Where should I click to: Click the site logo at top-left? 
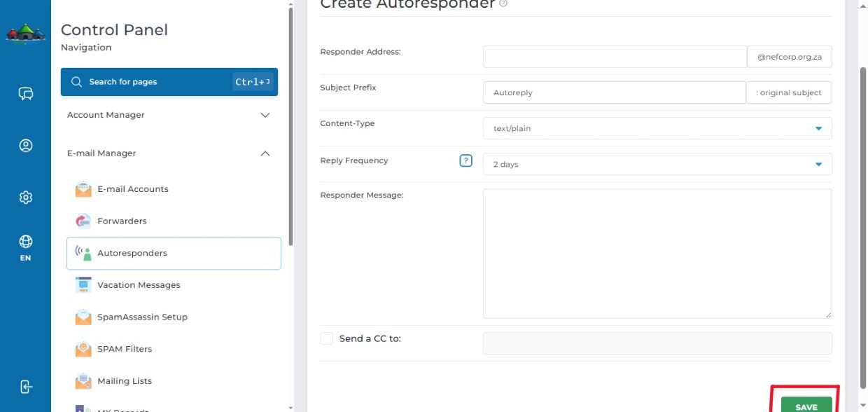[26, 33]
